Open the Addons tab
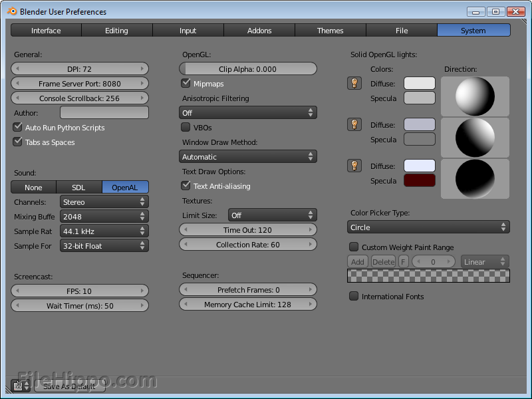 pos(259,30)
